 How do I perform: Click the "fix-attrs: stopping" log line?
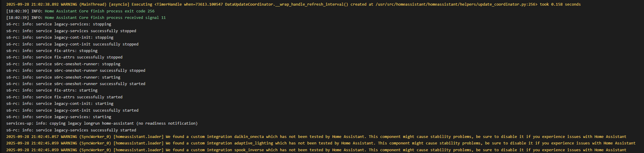[x=52, y=51]
